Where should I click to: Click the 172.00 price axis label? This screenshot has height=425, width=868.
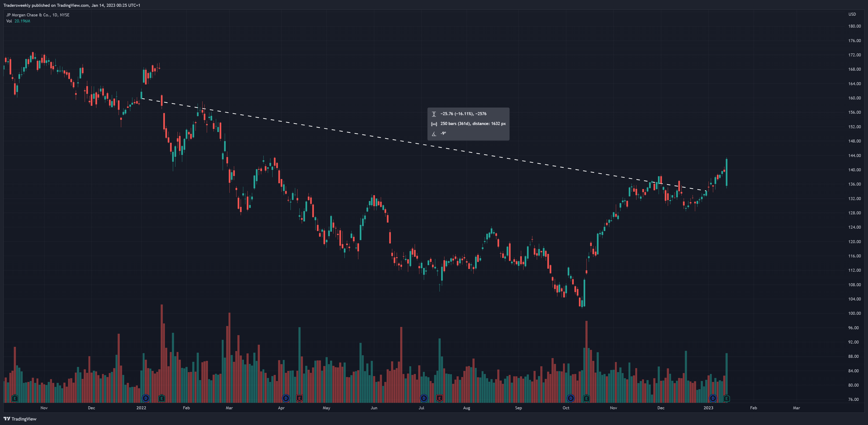[x=854, y=55]
